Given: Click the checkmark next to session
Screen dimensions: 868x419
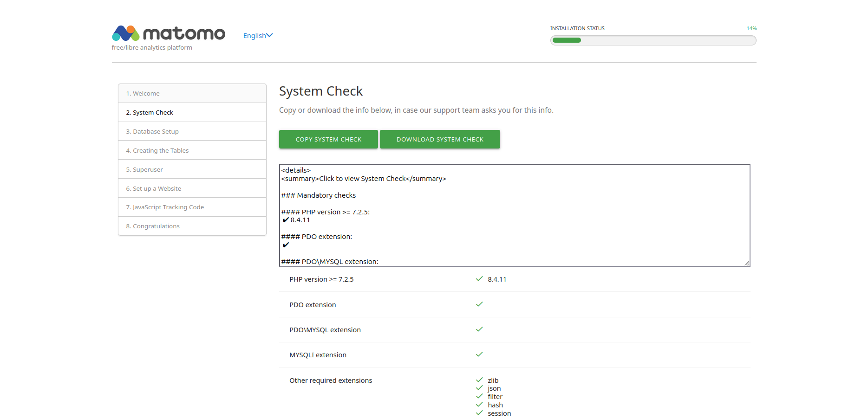Looking at the screenshot, I should click(x=479, y=413).
